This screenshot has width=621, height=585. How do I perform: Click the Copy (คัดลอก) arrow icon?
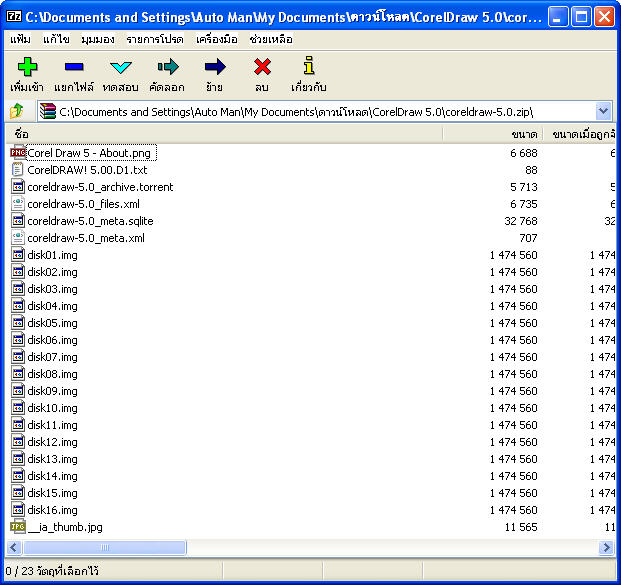pos(168,67)
